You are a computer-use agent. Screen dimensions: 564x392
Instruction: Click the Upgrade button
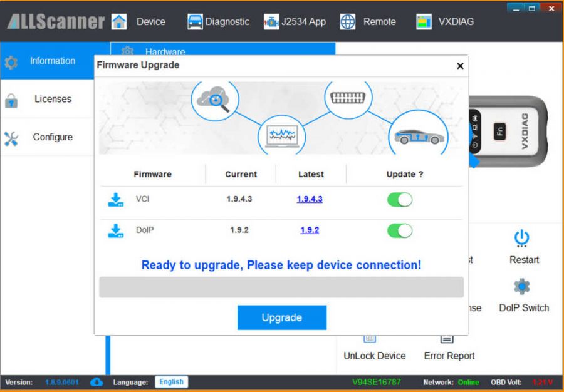tap(281, 317)
